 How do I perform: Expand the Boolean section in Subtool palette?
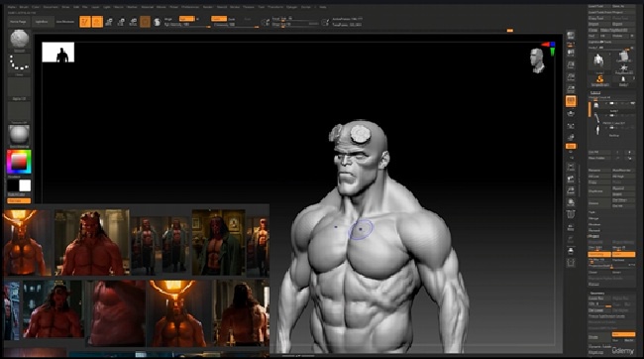coord(594,224)
